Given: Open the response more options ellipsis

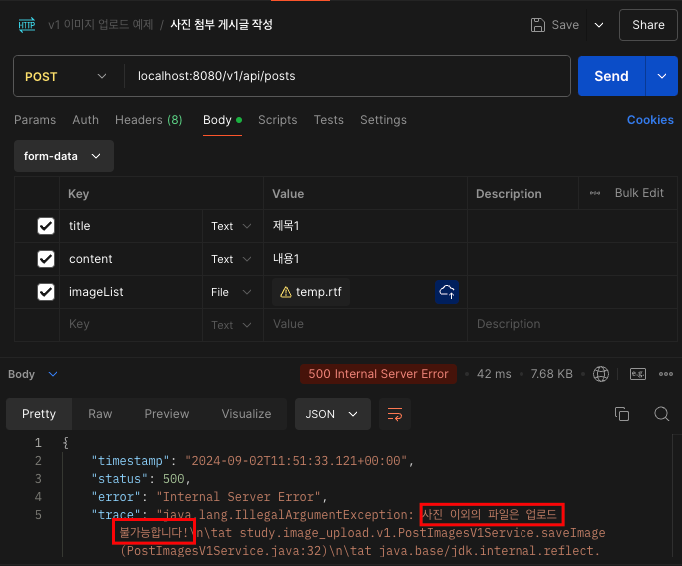Looking at the screenshot, I should coord(665,374).
